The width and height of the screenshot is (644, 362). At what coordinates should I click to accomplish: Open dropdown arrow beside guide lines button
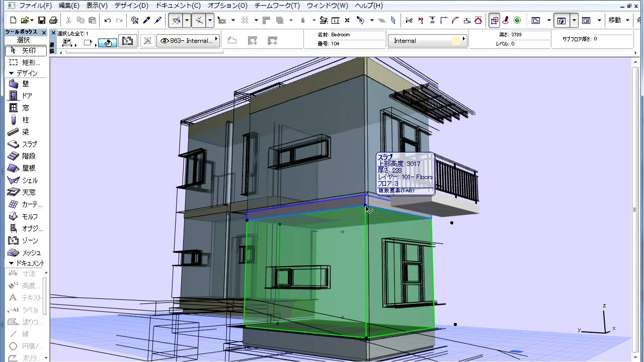(x=187, y=20)
